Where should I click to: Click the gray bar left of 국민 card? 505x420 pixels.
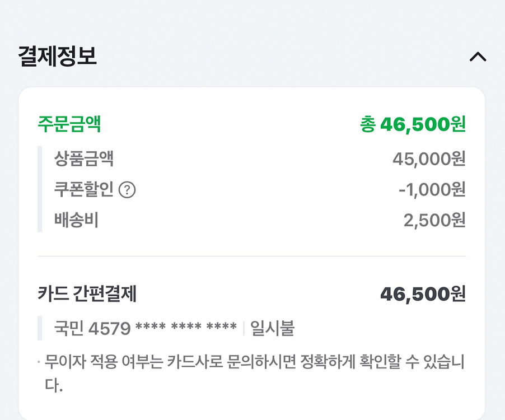click(40, 328)
